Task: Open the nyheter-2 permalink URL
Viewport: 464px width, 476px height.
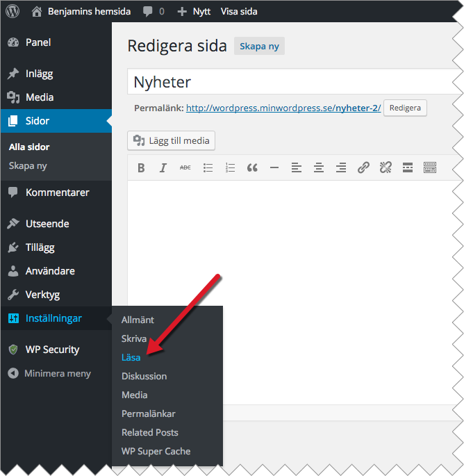Action: click(283, 108)
